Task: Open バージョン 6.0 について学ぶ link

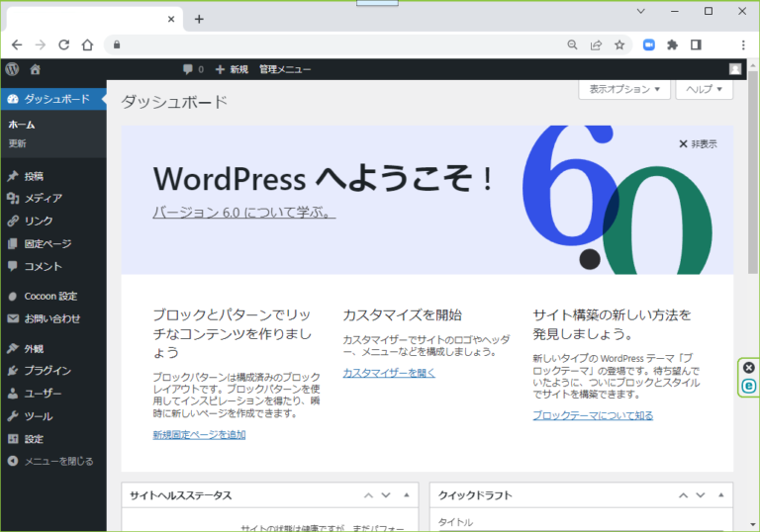Action: 244,213
